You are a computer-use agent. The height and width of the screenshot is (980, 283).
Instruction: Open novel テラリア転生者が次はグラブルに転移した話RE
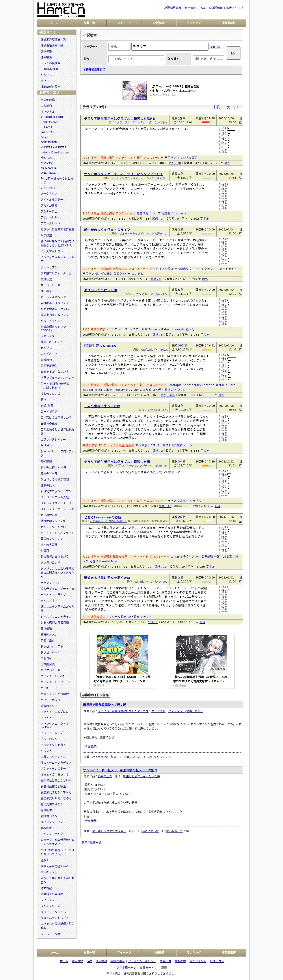point(119,119)
